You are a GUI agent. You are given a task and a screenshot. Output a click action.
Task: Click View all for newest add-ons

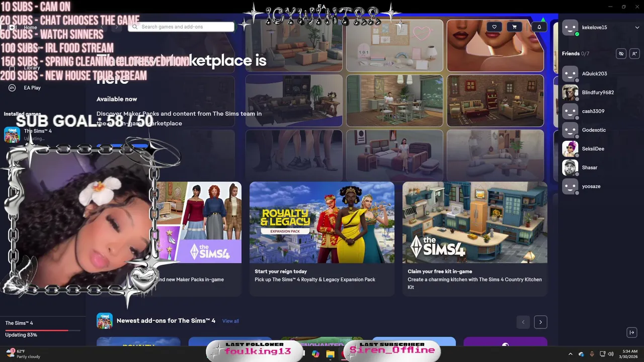click(x=230, y=321)
